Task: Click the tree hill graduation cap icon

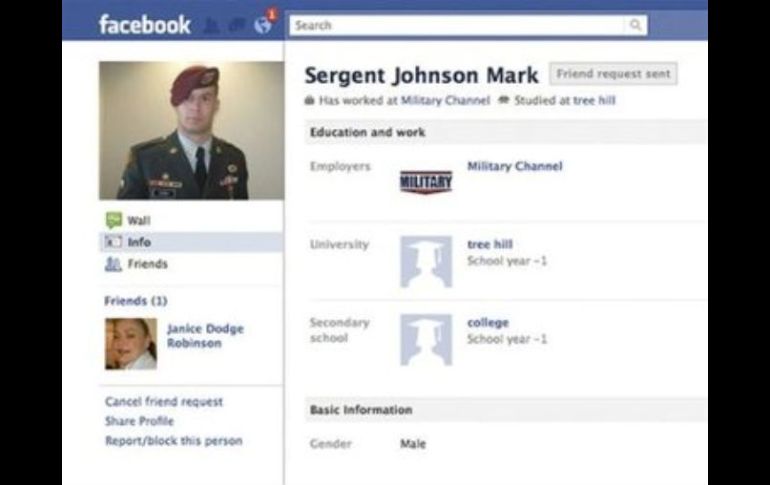Action: click(426, 262)
